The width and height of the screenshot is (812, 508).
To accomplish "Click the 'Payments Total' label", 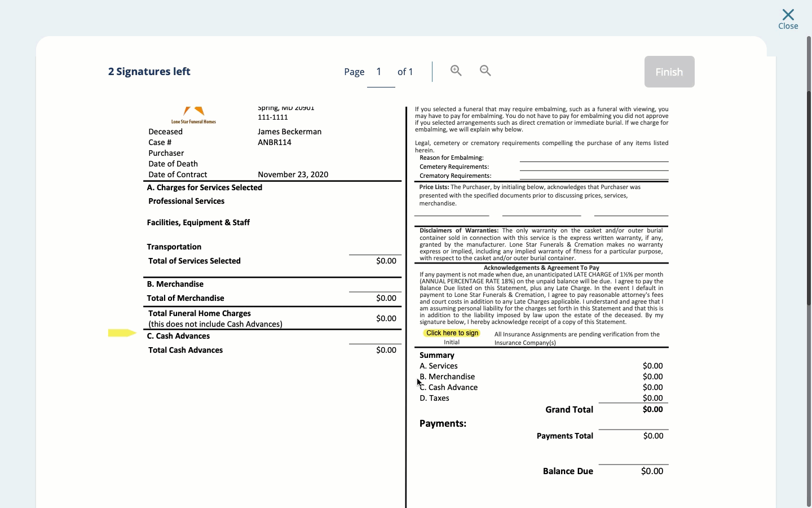I will pyautogui.click(x=565, y=436).
